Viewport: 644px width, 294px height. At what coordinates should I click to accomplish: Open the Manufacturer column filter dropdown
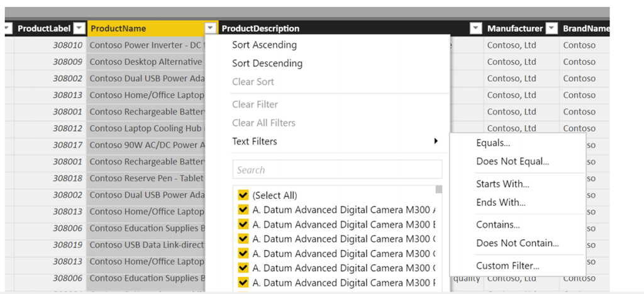(552, 28)
